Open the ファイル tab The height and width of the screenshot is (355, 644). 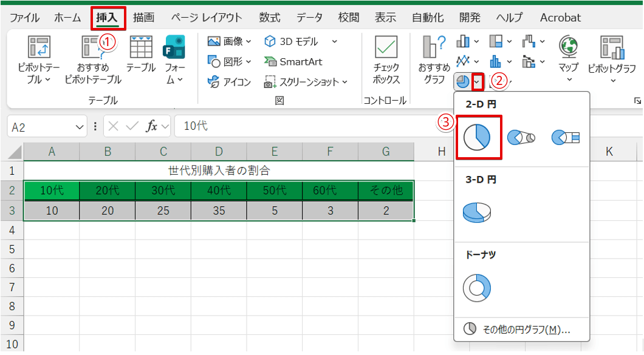(25, 17)
